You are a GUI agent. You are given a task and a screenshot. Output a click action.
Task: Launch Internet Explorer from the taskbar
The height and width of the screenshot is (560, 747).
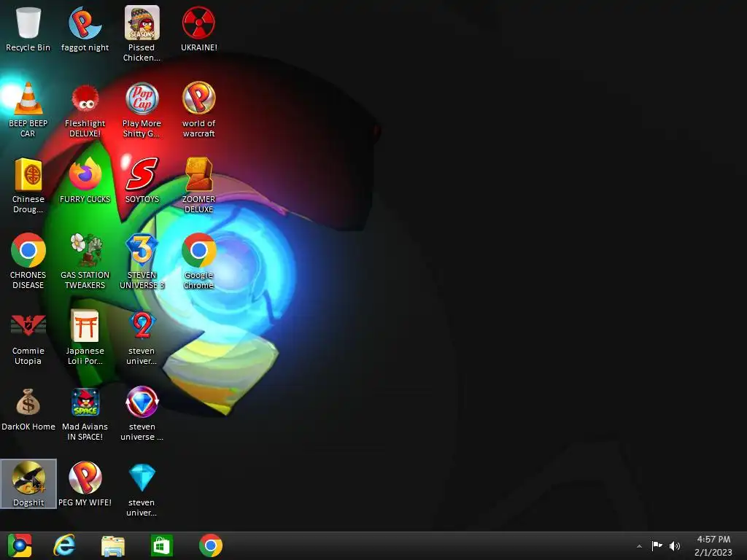coord(65,545)
